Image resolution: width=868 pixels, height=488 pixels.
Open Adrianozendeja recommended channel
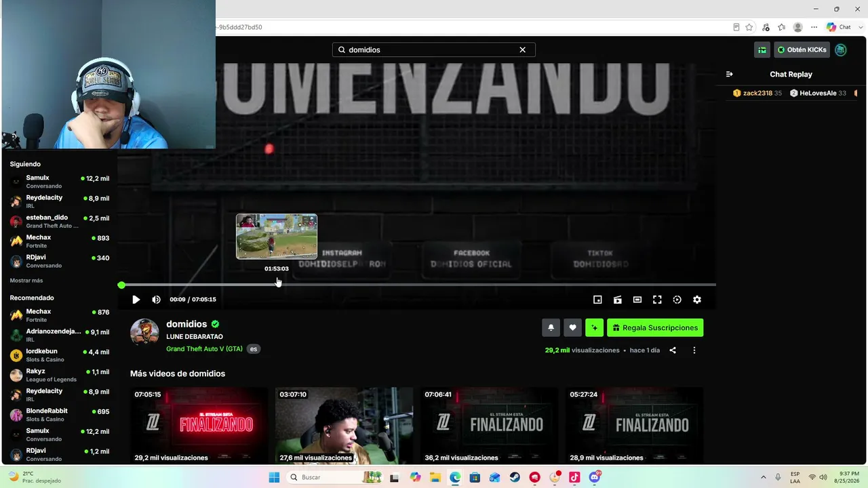pyautogui.click(x=60, y=335)
